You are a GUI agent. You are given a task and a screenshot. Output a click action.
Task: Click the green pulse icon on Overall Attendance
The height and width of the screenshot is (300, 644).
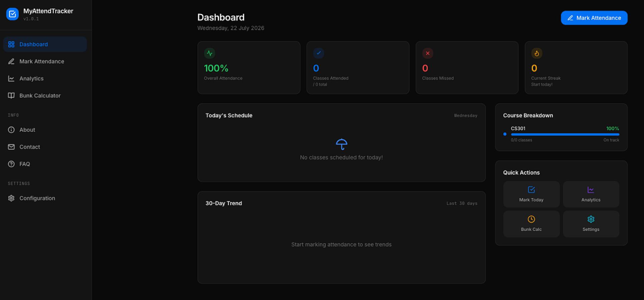210,53
